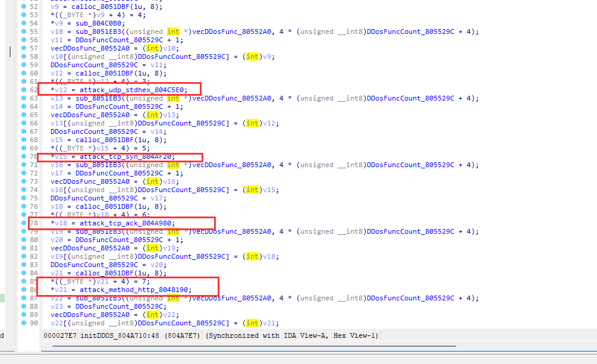The height and width of the screenshot is (364, 597).
Task: Click the blue breakpoint marker at line 70
Action: pos(24,156)
